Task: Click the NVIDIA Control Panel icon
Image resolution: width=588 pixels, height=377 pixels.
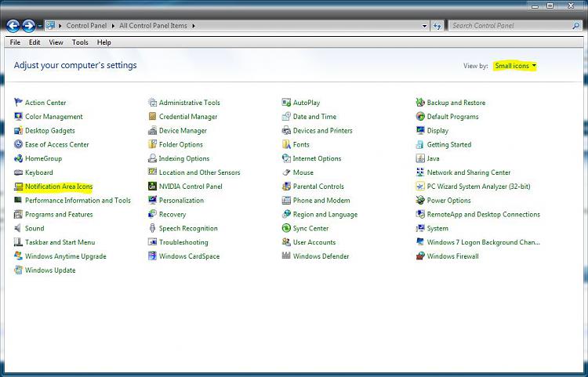Action: click(x=152, y=186)
